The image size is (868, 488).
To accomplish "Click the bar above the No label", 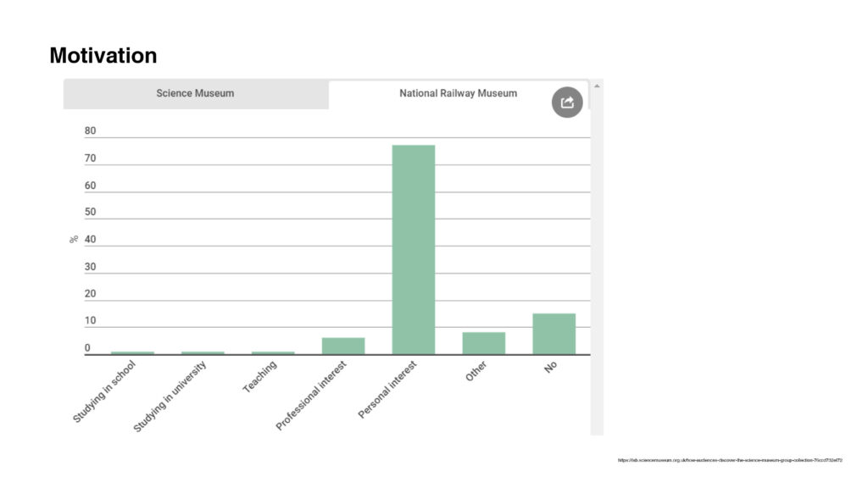I will (x=554, y=334).
